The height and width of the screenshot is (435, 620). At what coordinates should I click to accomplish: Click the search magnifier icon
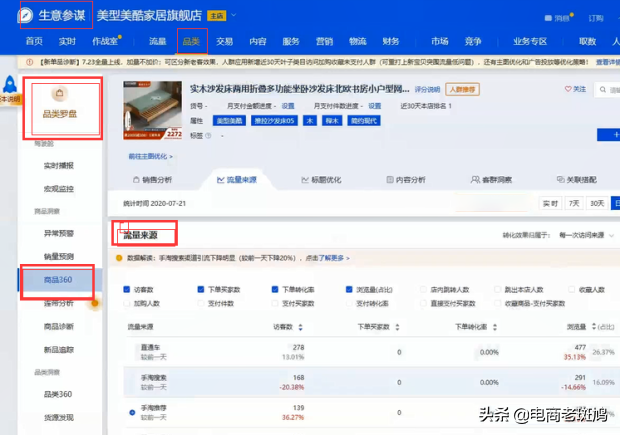coord(603,90)
